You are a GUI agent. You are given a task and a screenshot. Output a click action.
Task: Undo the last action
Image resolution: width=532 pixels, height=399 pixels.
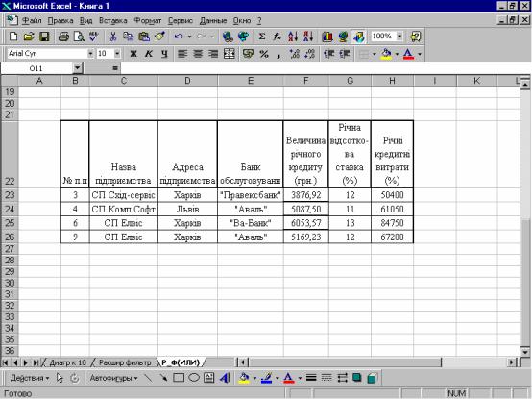pos(179,37)
